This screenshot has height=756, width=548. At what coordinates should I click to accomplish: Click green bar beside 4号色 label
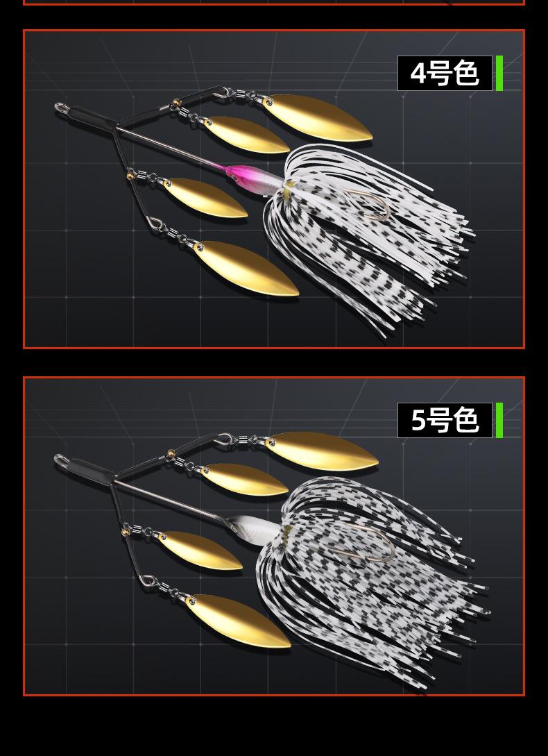499,74
